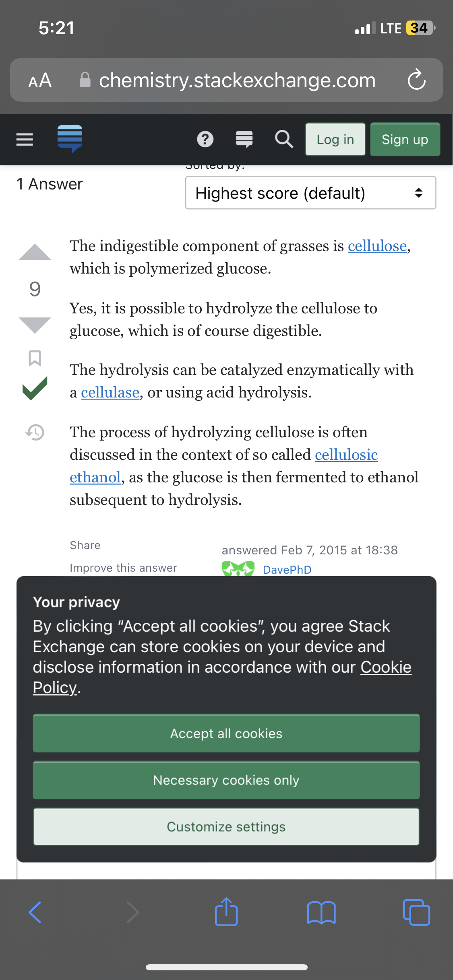Downvote the answer with score 9
This screenshot has width=453, height=980.
point(35,325)
